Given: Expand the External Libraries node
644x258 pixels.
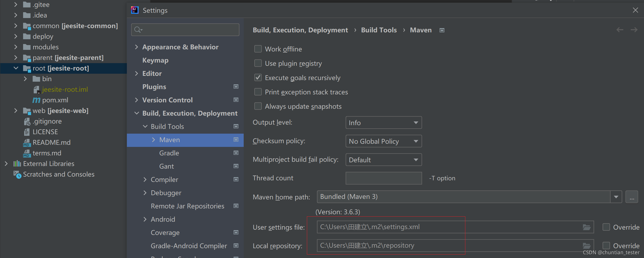Looking at the screenshot, I should click(x=6, y=164).
